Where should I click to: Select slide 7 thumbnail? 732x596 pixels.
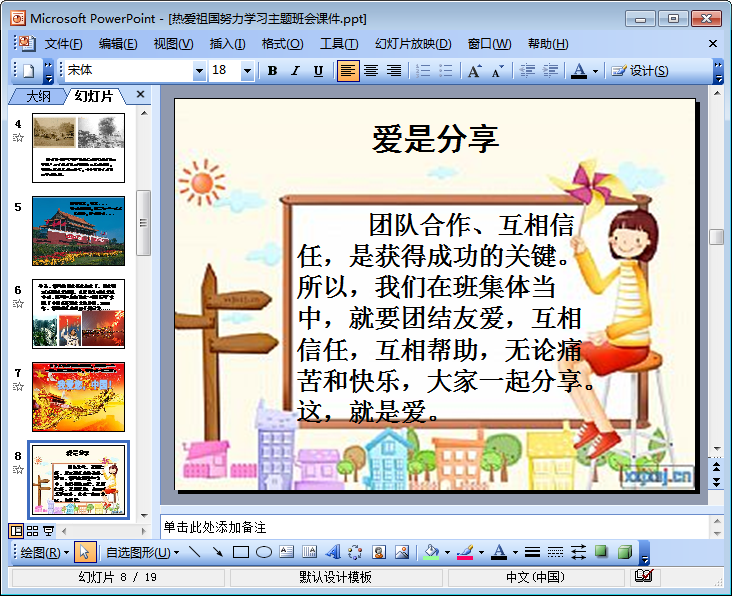coord(78,397)
